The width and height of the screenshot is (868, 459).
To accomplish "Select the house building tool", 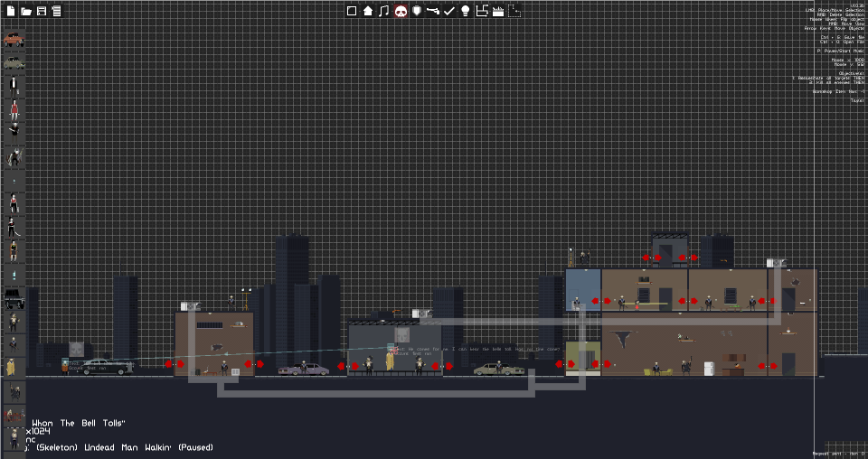I will (x=368, y=11).
